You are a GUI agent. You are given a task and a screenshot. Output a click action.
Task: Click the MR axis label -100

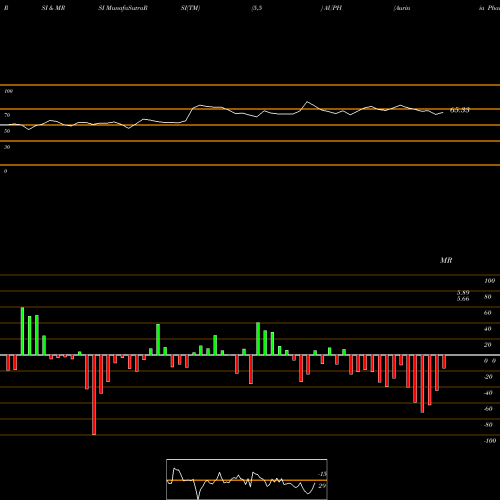click(x=490, y=441)
